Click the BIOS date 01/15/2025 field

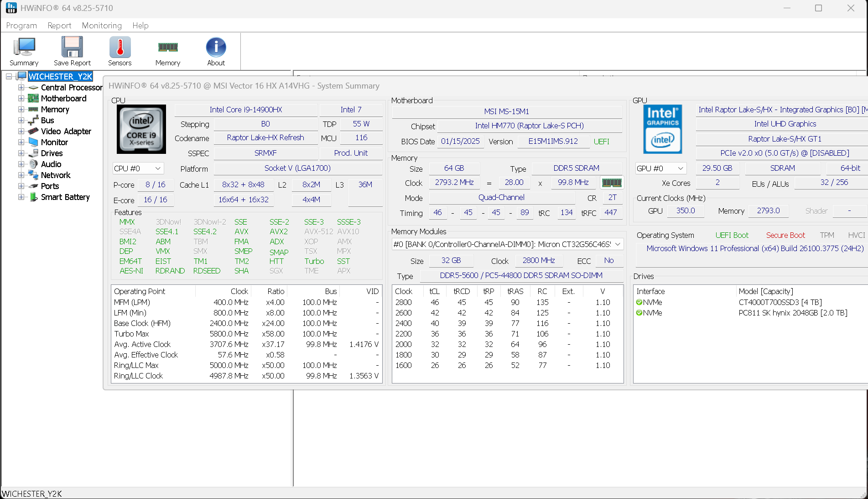[x=460, y=142]
